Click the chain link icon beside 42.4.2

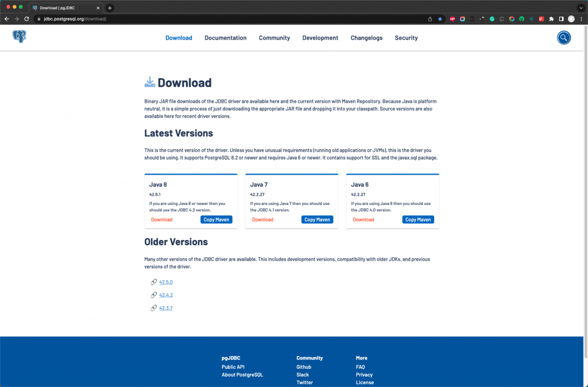[x=153, y=295]
